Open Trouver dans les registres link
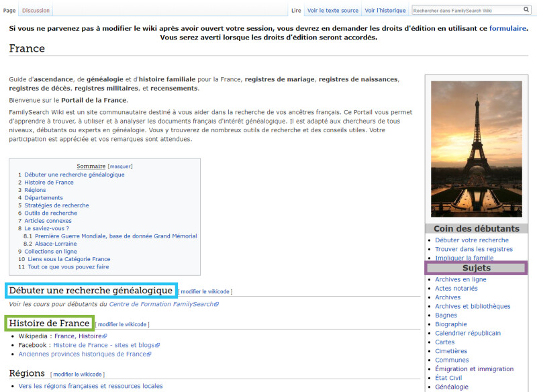The image size is (537, 392). click(x=474, y=249)
